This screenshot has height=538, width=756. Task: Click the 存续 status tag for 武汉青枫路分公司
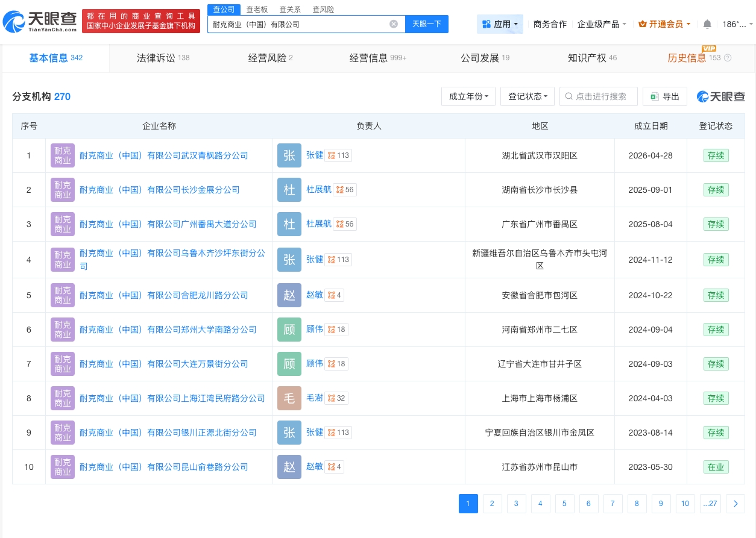(716, 155)
